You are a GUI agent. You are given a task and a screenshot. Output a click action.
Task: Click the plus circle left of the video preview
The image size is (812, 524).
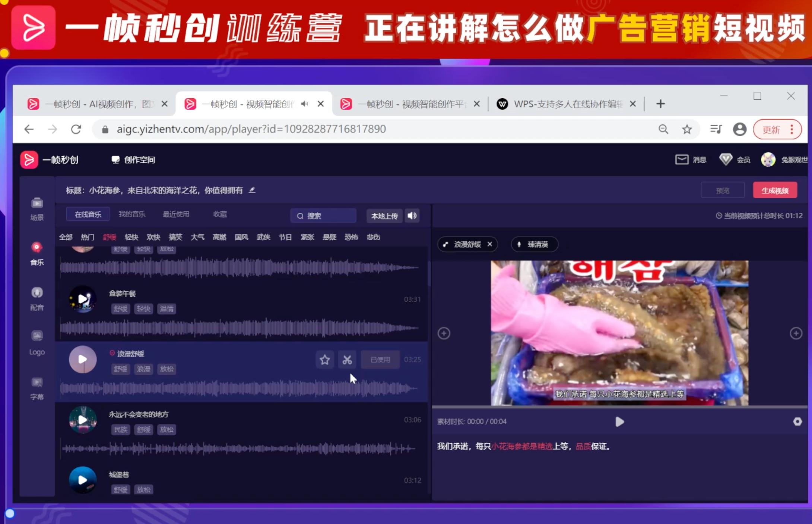444,333
